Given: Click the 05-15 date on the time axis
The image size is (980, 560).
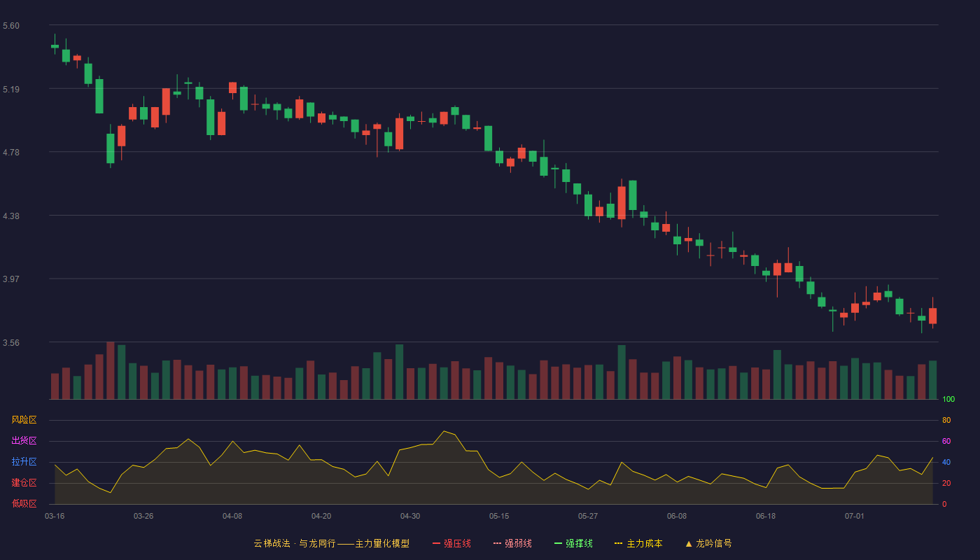Looking at the screenshot, I should tap(499, 516).
